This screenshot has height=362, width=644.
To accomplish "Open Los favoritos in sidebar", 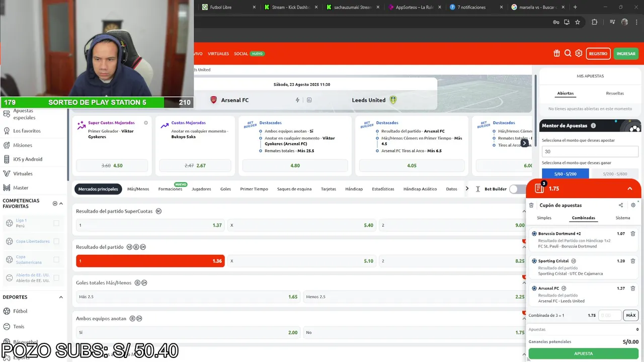I will (x=27, y=131).
